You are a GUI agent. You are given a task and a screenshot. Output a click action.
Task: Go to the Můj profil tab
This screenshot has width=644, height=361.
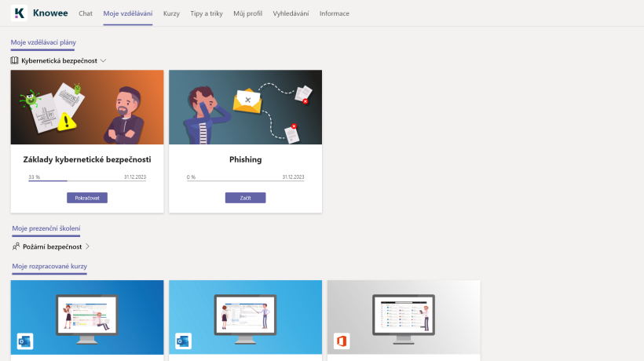[x=248, y=13]
